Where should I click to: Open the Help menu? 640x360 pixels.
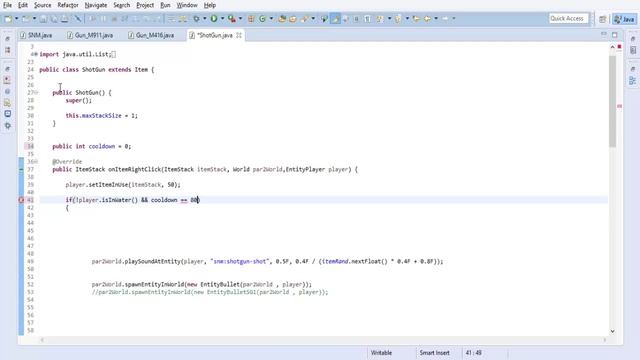point(210,5)
